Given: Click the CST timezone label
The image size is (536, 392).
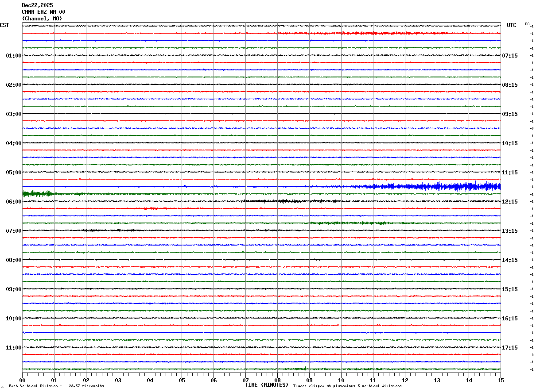Looking at the screenshot, I should (x=4, y=25).
